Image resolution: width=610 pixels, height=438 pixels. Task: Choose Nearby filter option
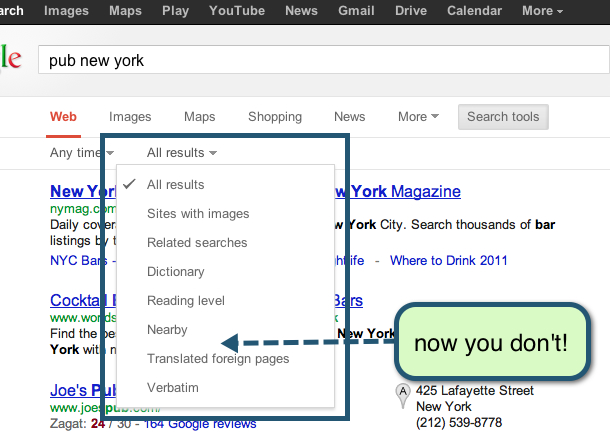225,330
